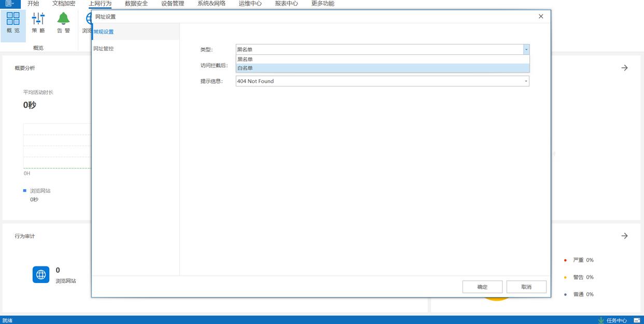The image size is (644, 324).
Task: Click the 确定 button
Action: click(482, 287)
